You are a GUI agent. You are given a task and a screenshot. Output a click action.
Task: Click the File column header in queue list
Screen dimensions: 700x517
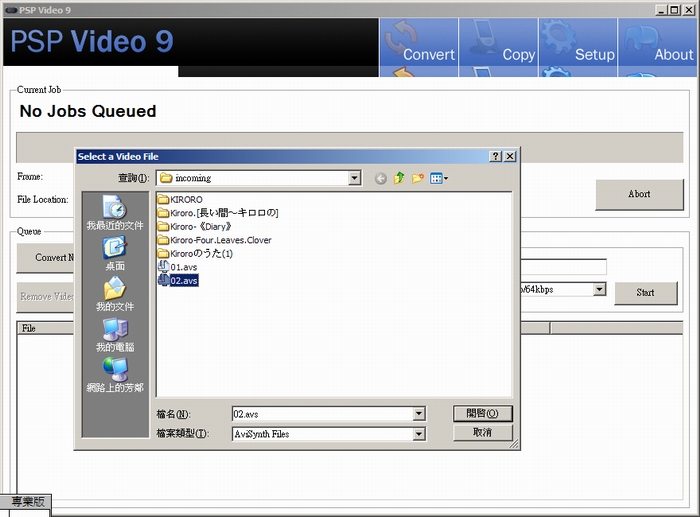pyautogui.click(x=46, y=328)
